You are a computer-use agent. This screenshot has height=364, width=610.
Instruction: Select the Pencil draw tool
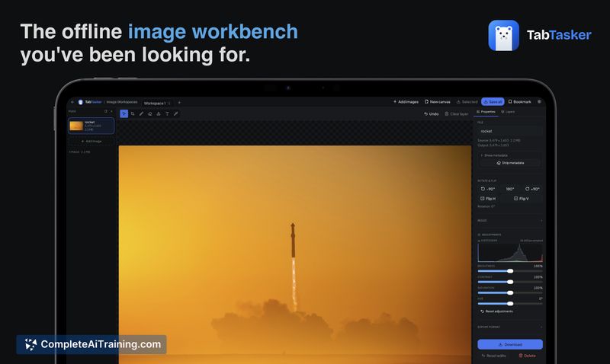click(x=141, y=113)
